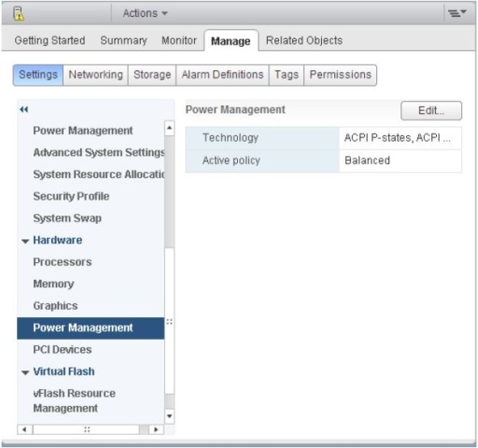
Task: Click the sidebar scroll down arrow
Action: 169,416
